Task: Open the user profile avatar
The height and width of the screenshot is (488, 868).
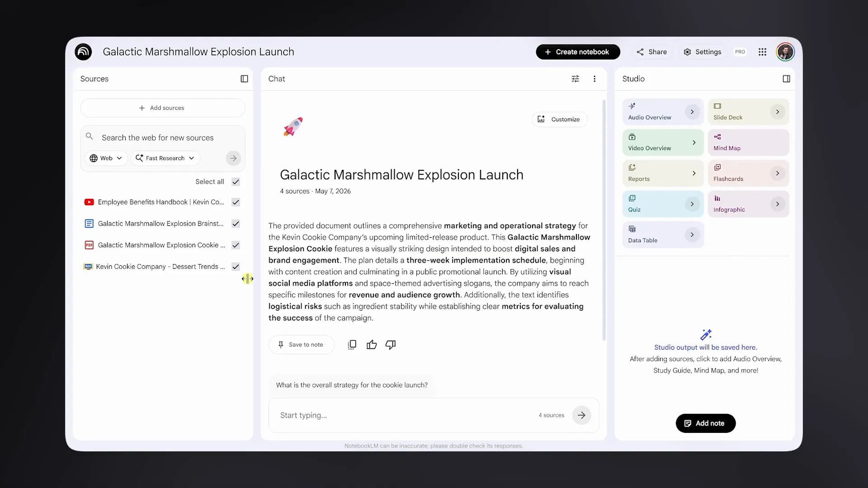Action: click(x=785, y=52)
